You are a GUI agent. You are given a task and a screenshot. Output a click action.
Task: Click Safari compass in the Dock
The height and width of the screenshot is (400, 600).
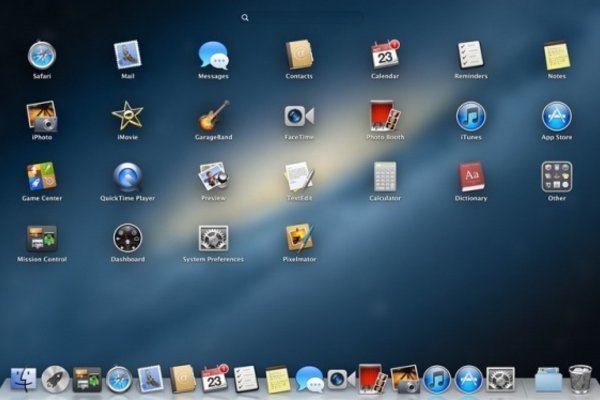tap(119, 380)
